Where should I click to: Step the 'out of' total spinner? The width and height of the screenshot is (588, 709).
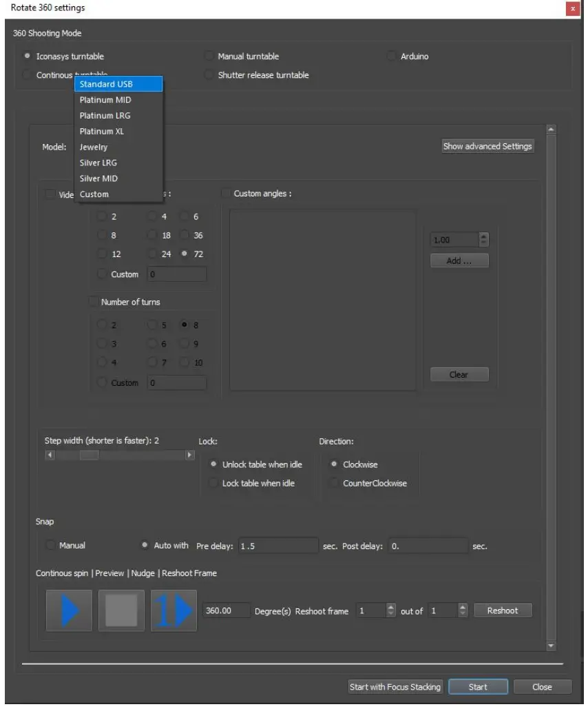tap(463, 610)
